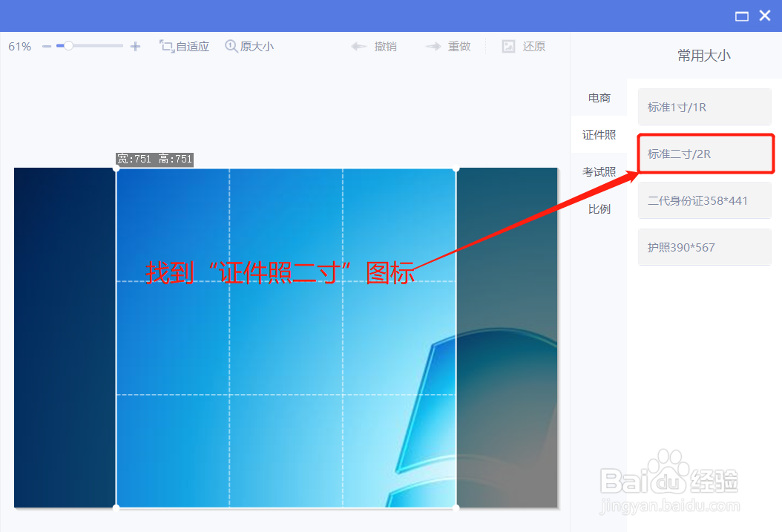Click the 61% zoom level label
The image size is (782, 532).
[19, 46]
